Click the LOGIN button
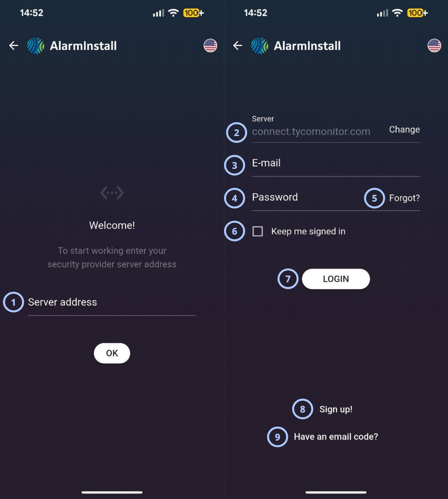The image size is (448, 499). click(336, 279)
